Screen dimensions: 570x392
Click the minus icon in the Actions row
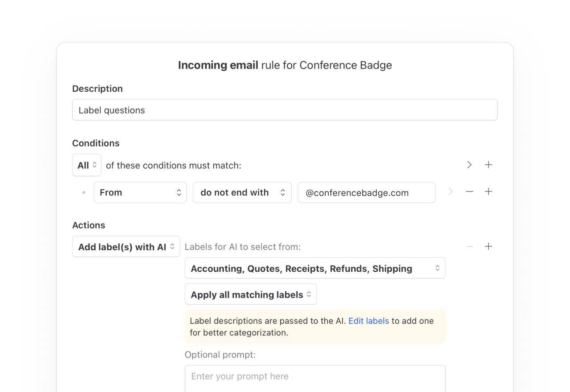(469, 246)
